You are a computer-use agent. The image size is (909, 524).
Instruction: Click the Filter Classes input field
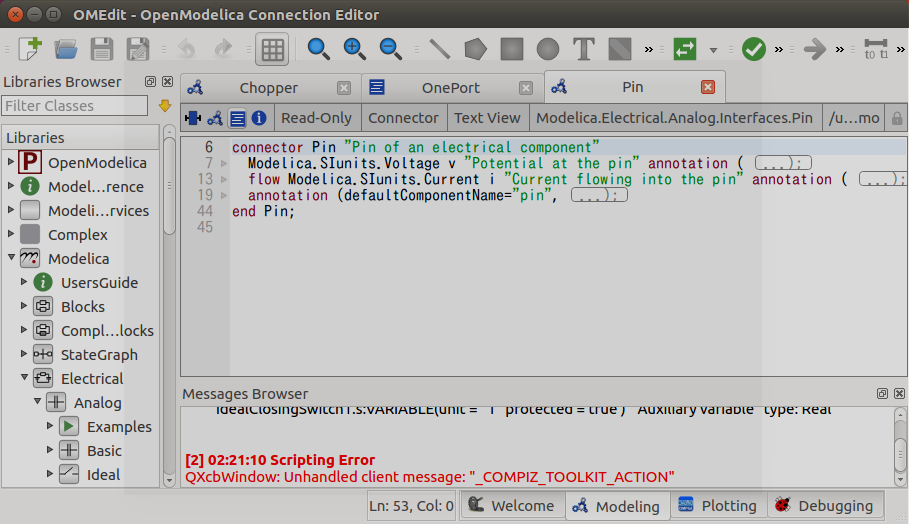(75, 105)
